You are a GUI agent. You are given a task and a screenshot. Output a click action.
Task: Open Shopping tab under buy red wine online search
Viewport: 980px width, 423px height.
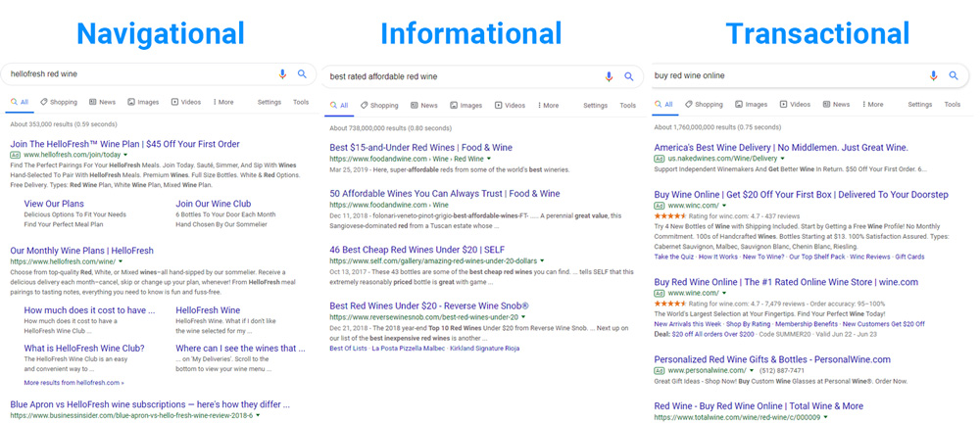tap(704, 105)
